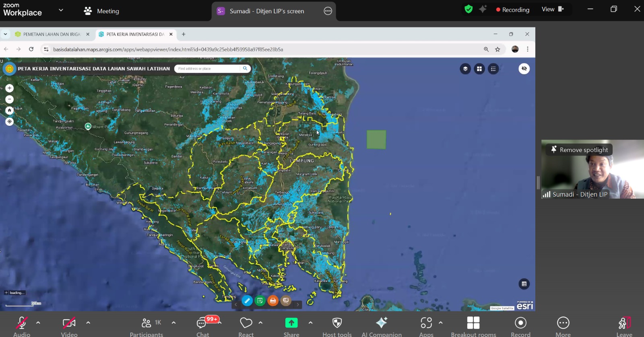
Task: Select the blue Measurement ruler tool
Action: click(247, 300)
